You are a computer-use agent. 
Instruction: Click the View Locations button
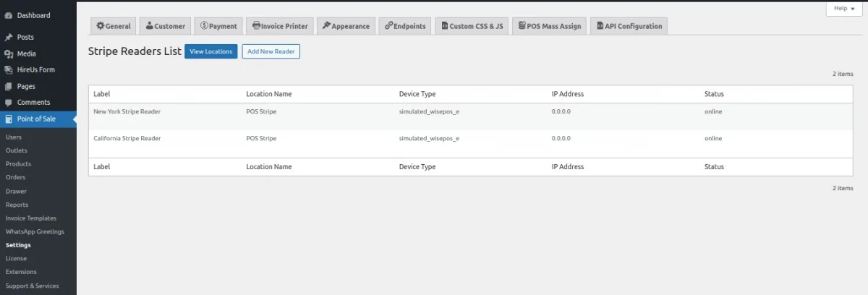point(211,51)
